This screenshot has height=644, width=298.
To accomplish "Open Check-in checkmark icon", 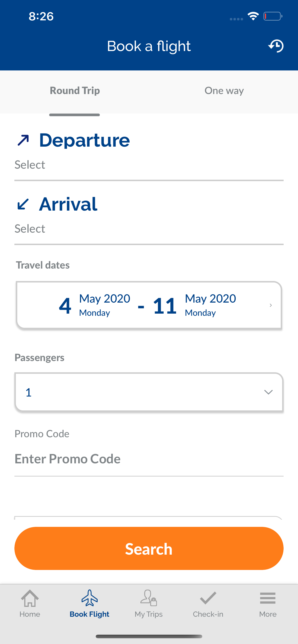I will click(x=208, y=598).
